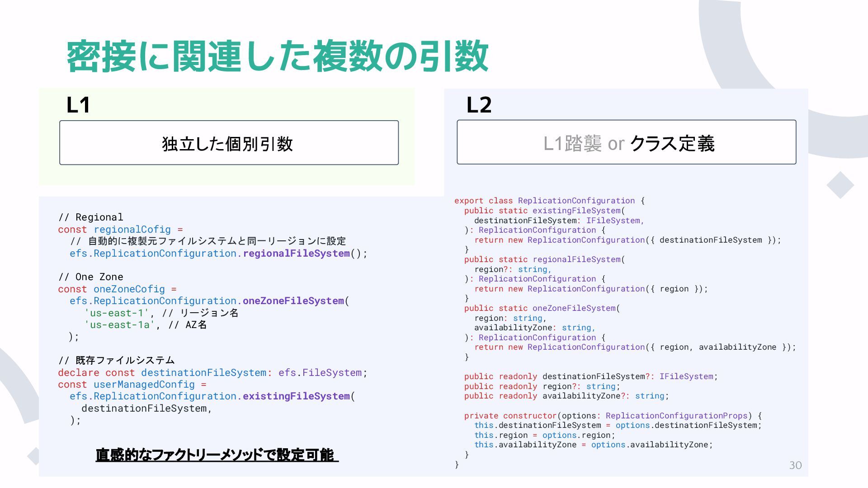Click the slide title 密接に関連した複数の引数
Image resolution: width=868 pixels, height=488 pixels.
coord(277,56)
